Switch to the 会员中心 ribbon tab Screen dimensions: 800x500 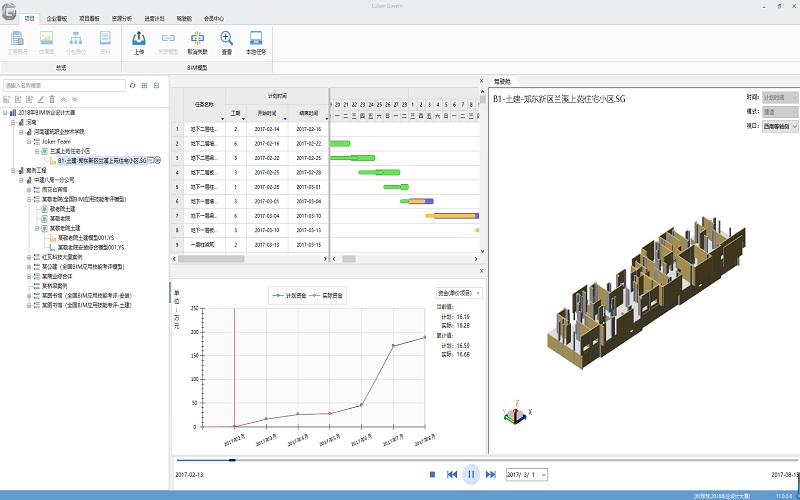click(x=214, y=18)
